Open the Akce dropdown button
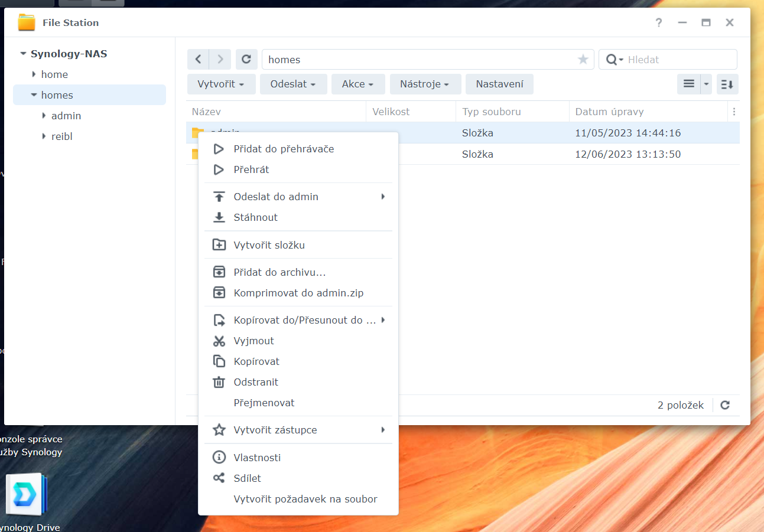Screen dimensions: 764x532 [x=357, y=84]
